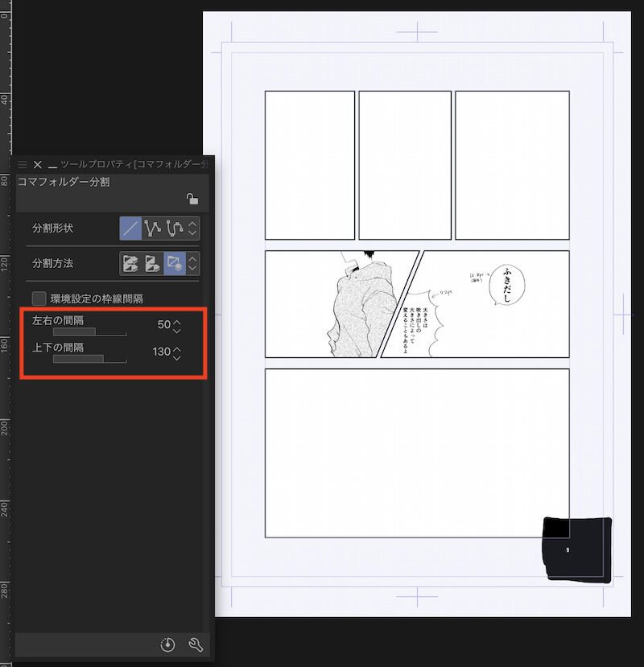The width and height of the screenshot is (644, 667).
Task: Minimize the tool property panel
Action: coord(52,165)
